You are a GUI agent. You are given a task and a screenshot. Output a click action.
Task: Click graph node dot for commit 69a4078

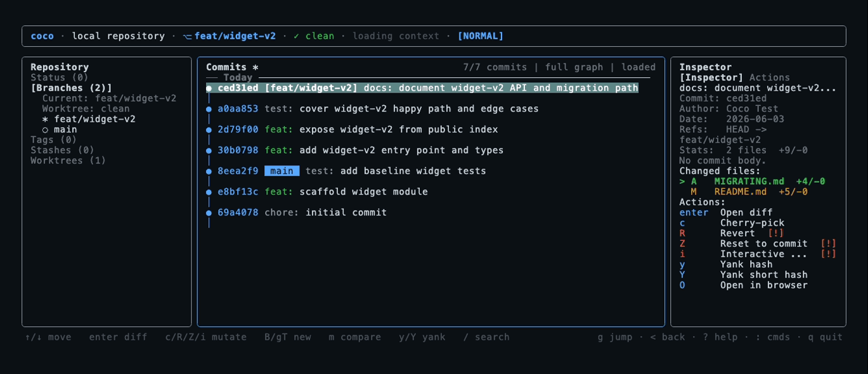[x=209, y=213]
